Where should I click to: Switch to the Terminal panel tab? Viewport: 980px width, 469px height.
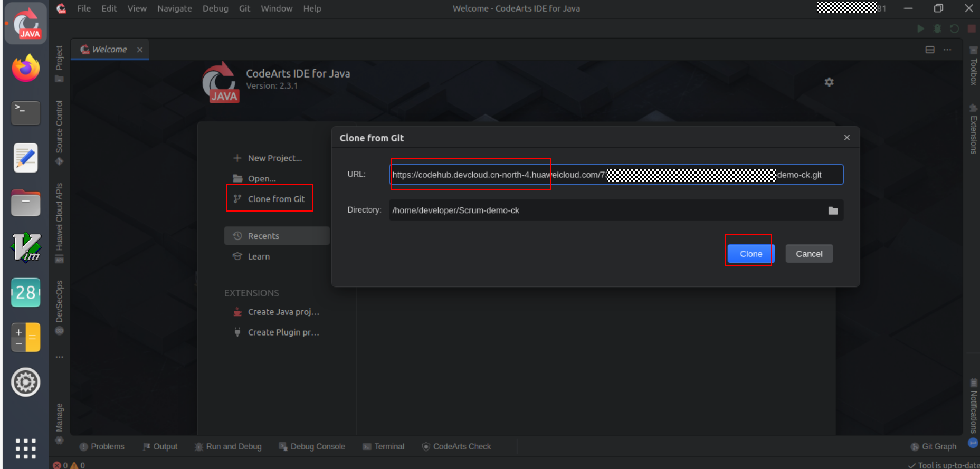(384, 446)
